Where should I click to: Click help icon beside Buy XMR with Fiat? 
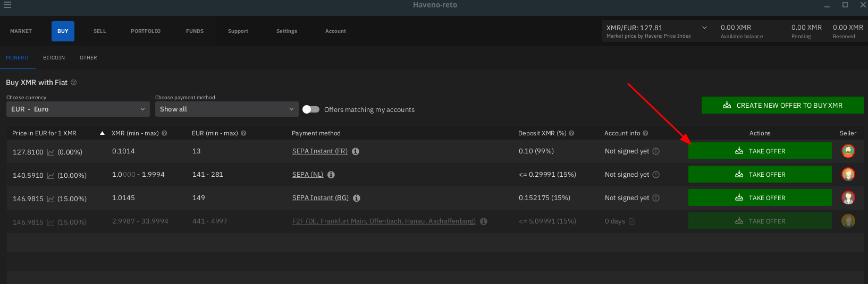74,83
